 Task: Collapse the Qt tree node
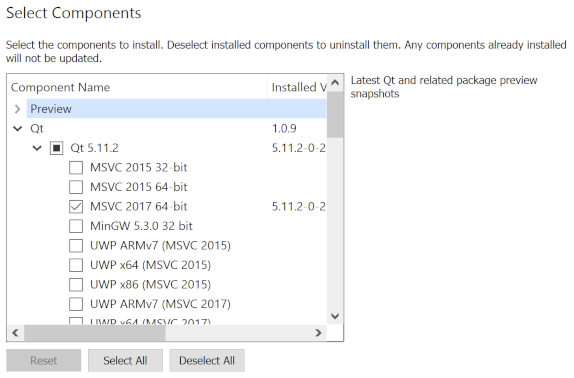[x=18, y=128]
